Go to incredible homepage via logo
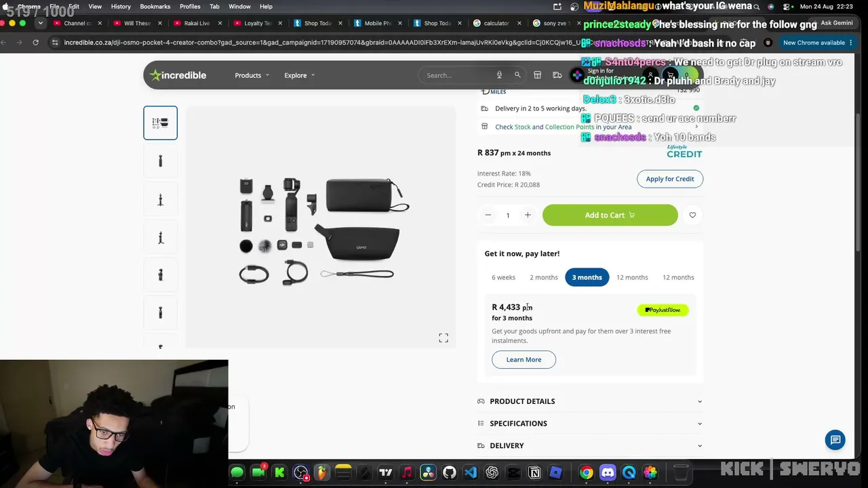This screenshot has height=488, width=868. coord(178,75)
